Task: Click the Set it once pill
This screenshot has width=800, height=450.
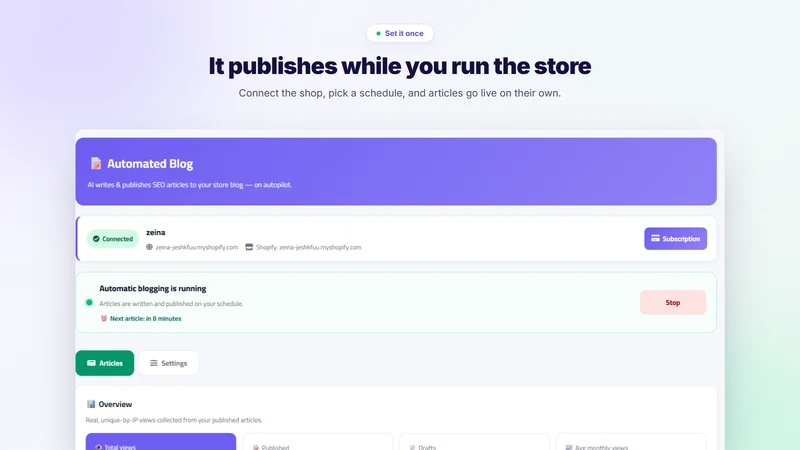Action: point(399,33)
